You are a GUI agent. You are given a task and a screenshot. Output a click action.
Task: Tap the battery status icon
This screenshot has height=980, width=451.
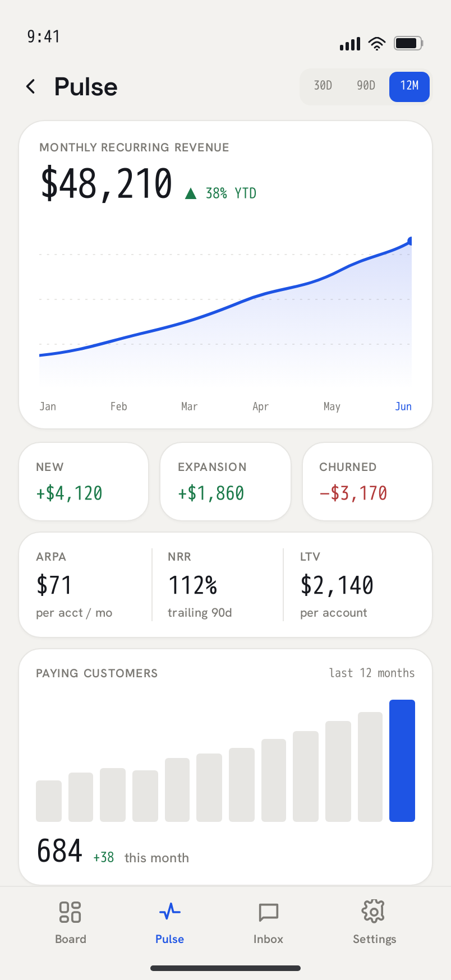pos(408,43)
